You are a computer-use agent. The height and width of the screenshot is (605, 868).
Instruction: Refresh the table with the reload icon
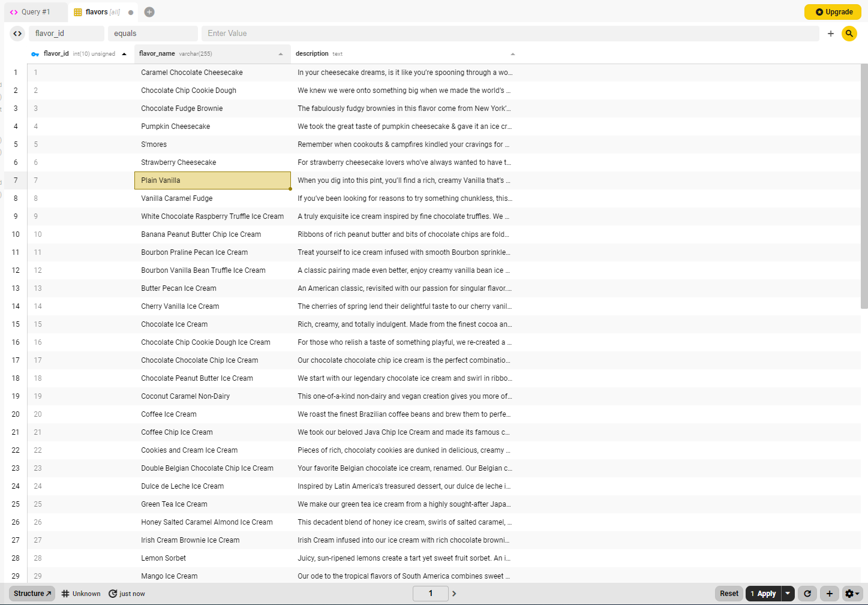tap(807, 594)
